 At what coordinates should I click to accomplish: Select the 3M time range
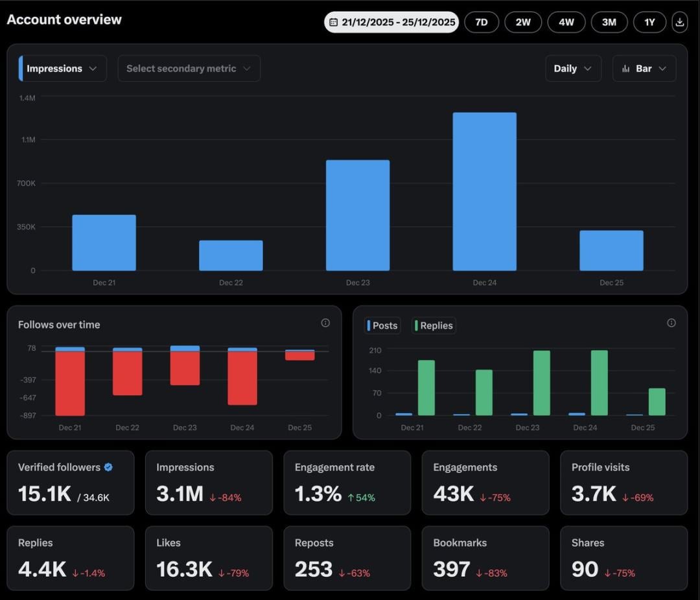(x=609, y=22)
